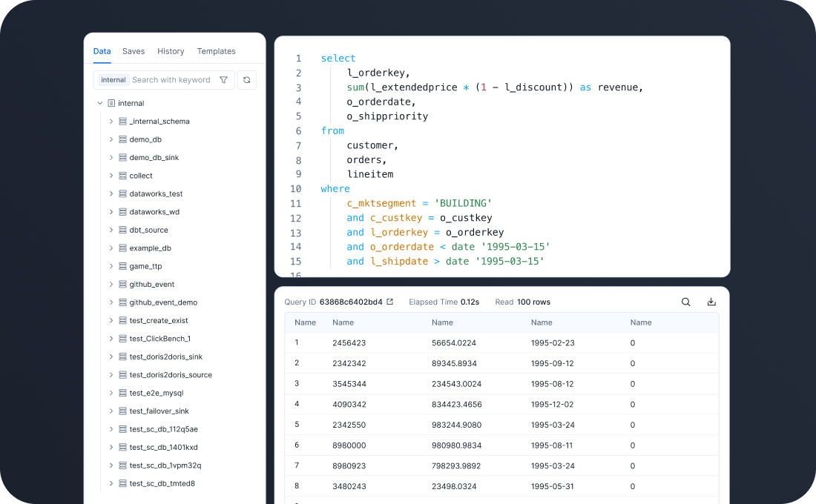
Task: Expand the demo_db_sink database
Action: coord(111,157)
